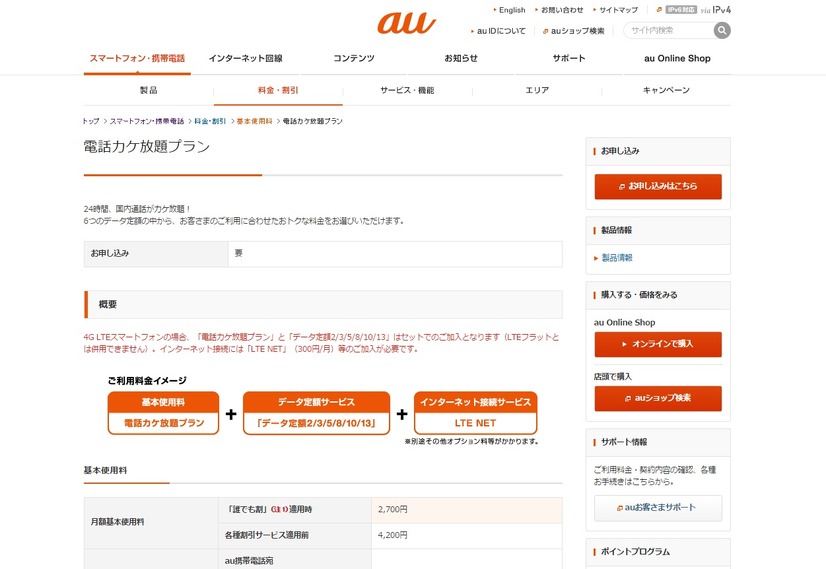826x569 pixels.
Task: Click the site search input field
Action: pos(669,31)
